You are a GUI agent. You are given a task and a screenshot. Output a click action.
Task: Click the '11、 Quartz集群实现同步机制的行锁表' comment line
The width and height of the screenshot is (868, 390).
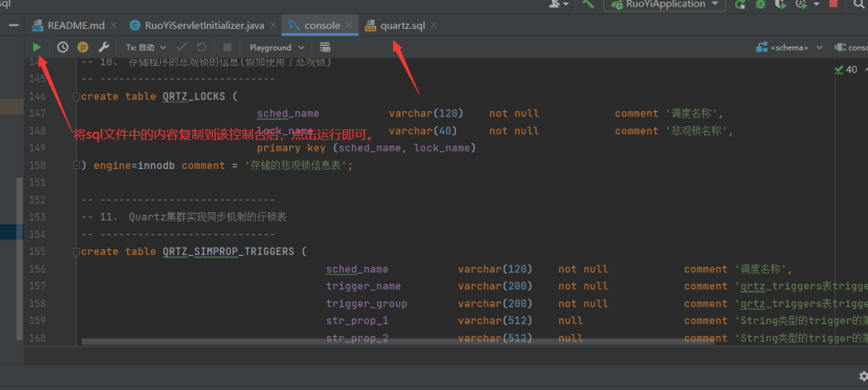pos(184,216)
